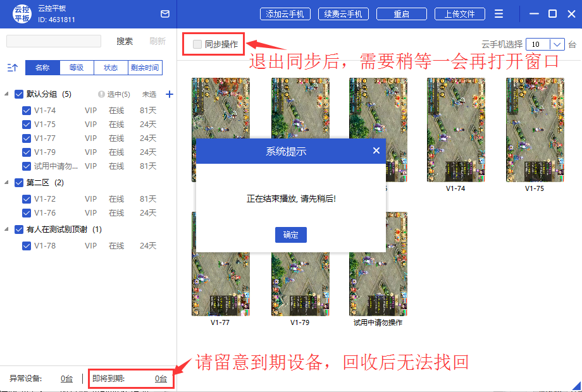Focus the device search input field
The width and height of the screenshot is (582, 392).
54,41
